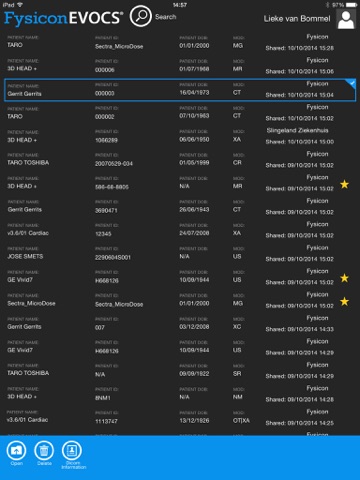Select TARO TOSHIBA row with ID N/A
This screenshot has width=360, height=480.
[x=180, y=371]
